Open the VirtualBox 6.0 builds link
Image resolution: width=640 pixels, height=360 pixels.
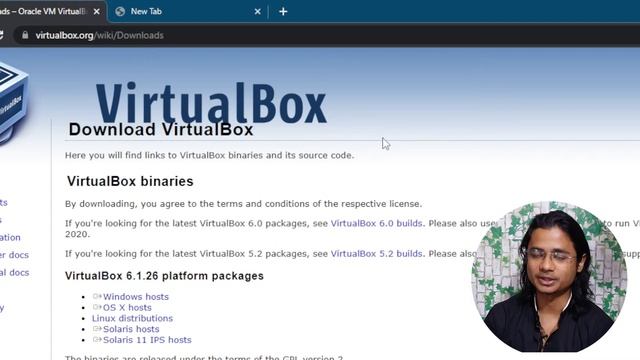376,223
